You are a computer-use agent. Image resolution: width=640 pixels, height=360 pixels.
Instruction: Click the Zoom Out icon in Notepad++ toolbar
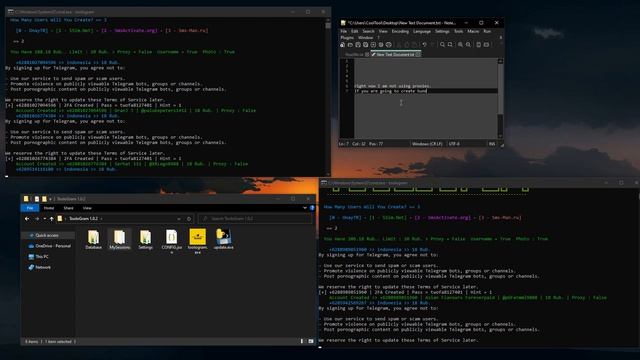468,44
